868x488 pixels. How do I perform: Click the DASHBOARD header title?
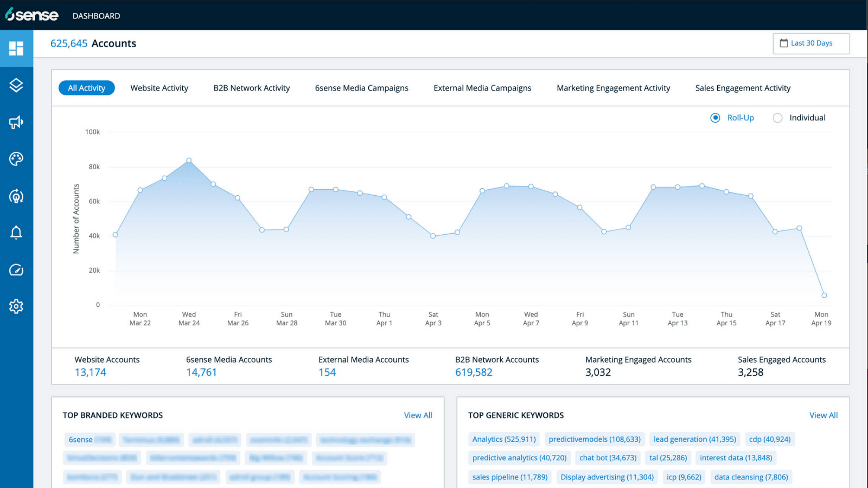point(97,16)
